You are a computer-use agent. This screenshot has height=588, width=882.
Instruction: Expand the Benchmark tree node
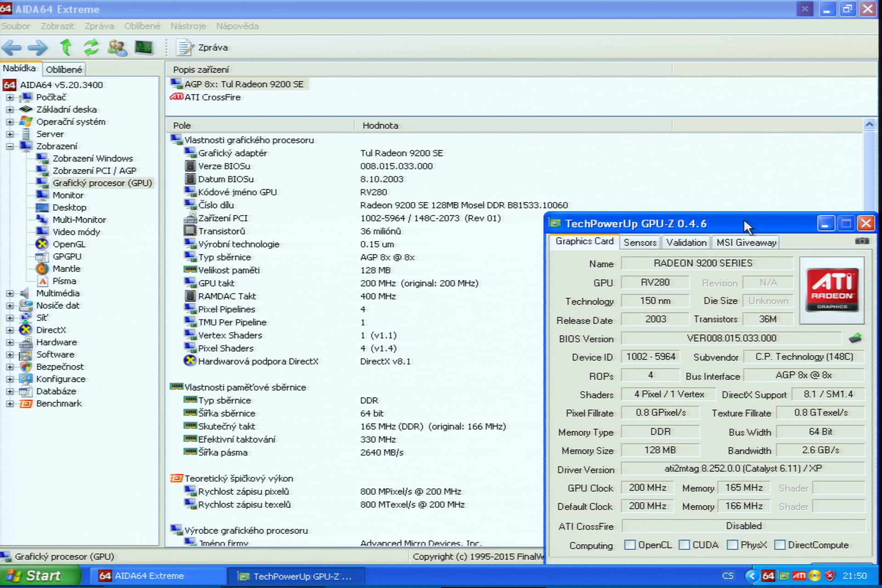point(10,403)
